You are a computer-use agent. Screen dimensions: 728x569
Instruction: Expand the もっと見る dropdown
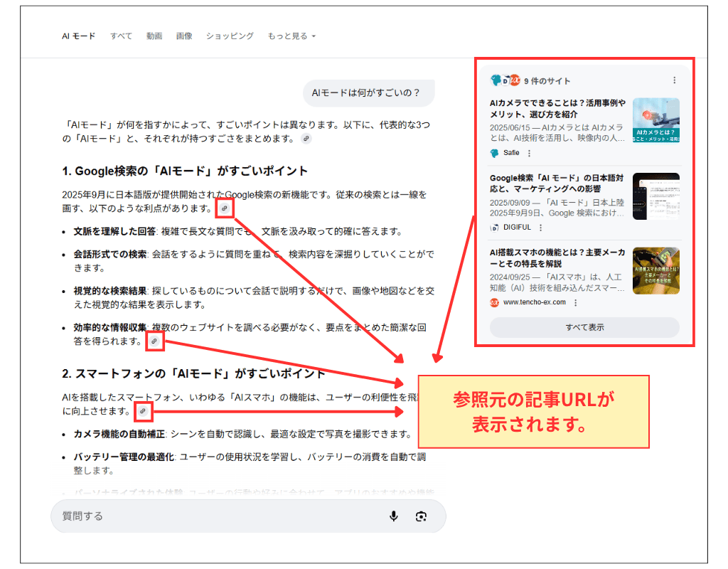pos(291,36)
